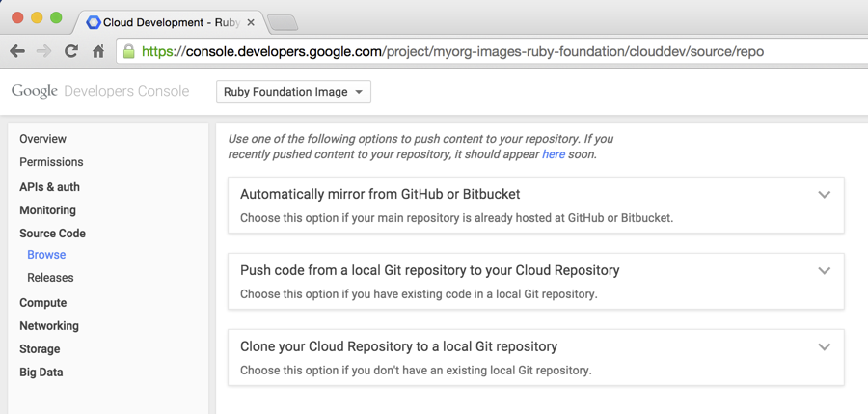Click the macOS yellow minimize button
868x414 pixels.
pos(37,17)
